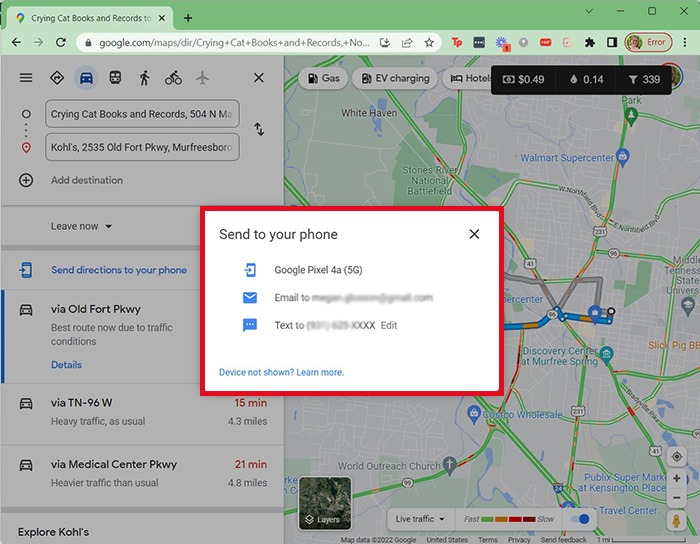The image size is (700, 544).
Task: Send directions to Google Pixel 4a (5G)
Action: [x=318, y=270]
